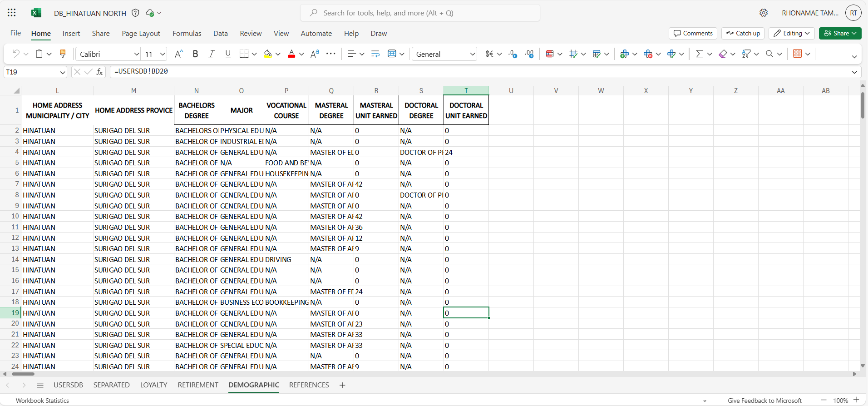Expand the formula bar chevron
Image resolution: width=868 pixels, height=406 pixels.
[854, 72]
